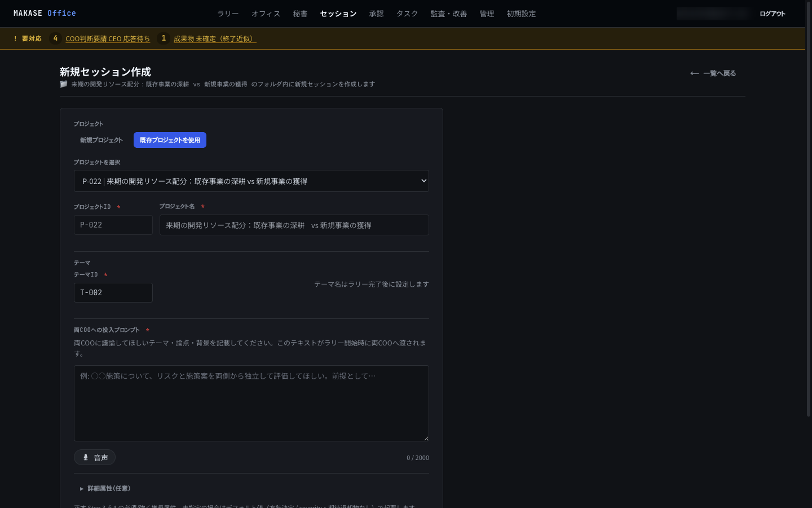The width and height of the screenshot is (812, 508).
Task: Click the page vertical scrollbar
Action: 808,209
